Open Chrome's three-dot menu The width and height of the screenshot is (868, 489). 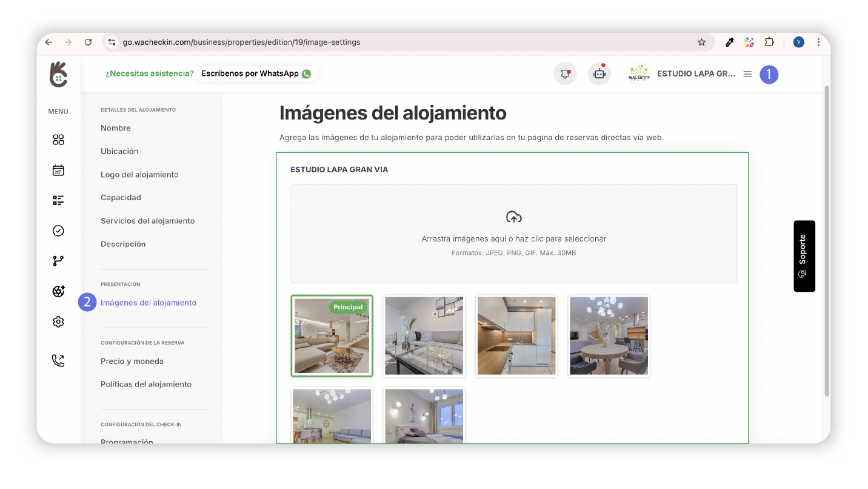818,42
